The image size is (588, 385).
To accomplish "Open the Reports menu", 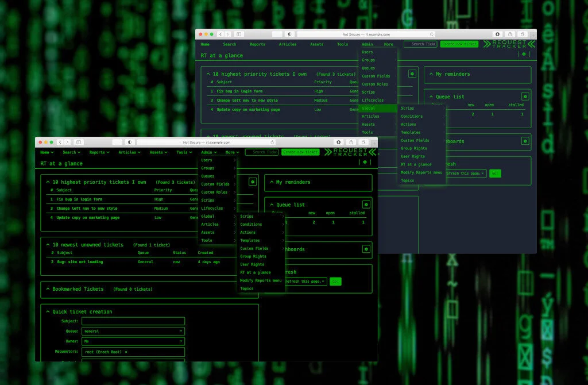I will click(98, 152).
